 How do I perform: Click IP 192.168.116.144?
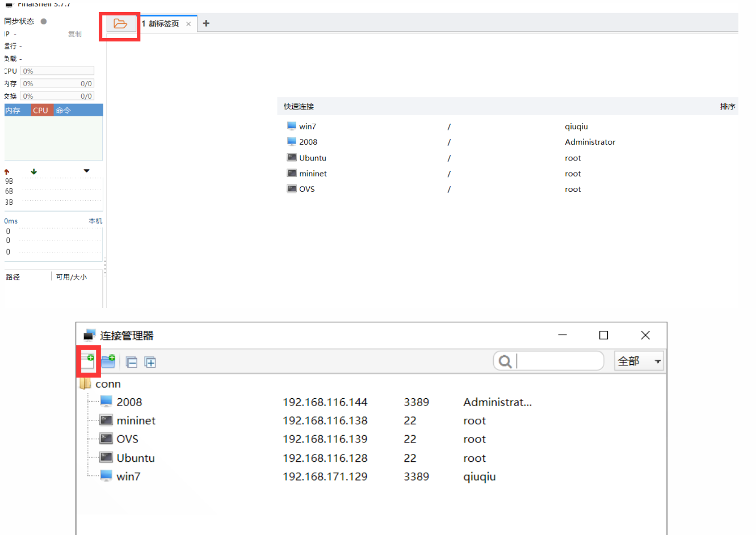pos(325,402)
